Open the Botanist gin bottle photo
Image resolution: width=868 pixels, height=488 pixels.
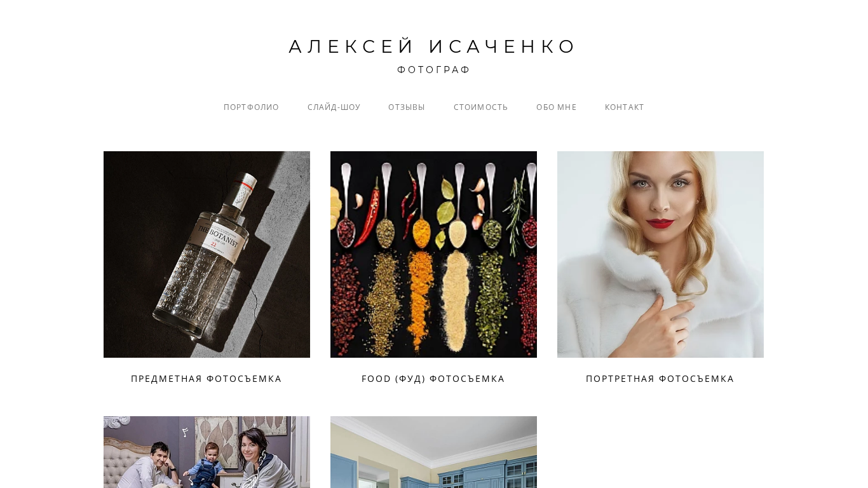pyautogui.click(x=207, y=254)
